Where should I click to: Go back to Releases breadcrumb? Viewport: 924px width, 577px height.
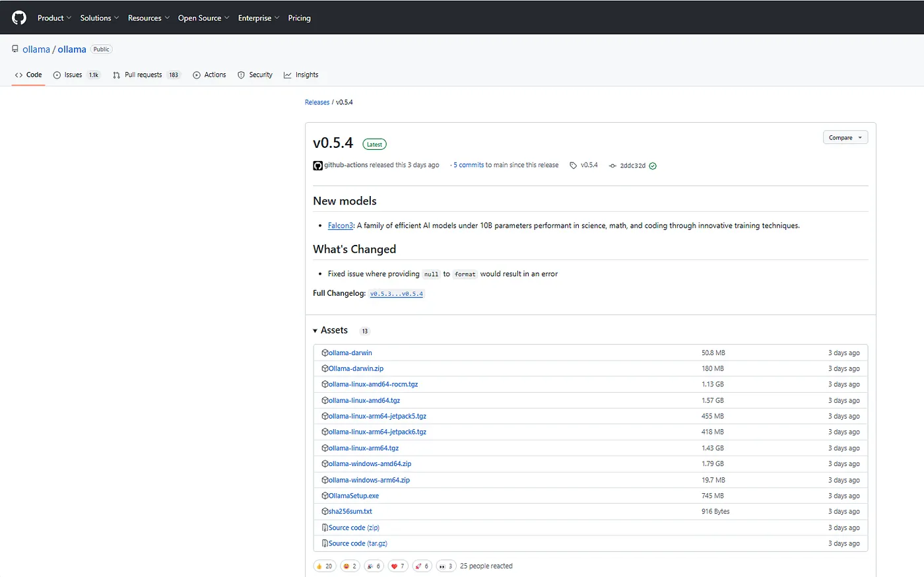pyautogui.click(x=317, y=102)
